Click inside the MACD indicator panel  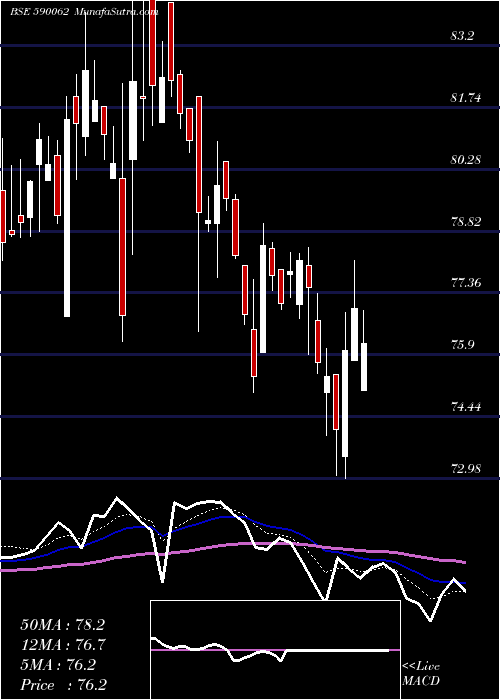click(275, 650)
